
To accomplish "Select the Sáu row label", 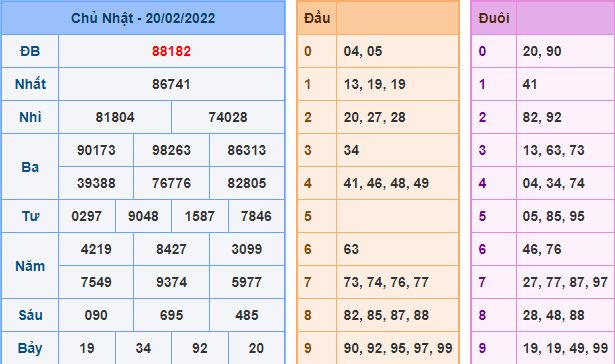I will [30, 315].
